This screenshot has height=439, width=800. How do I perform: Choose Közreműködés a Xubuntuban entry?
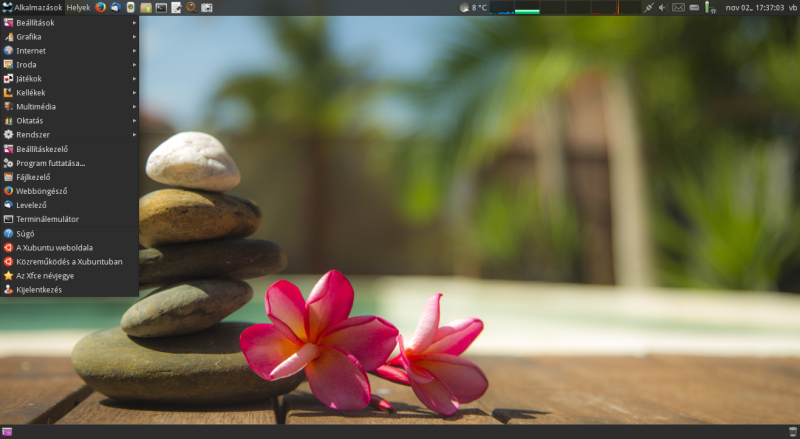[69, 261]
